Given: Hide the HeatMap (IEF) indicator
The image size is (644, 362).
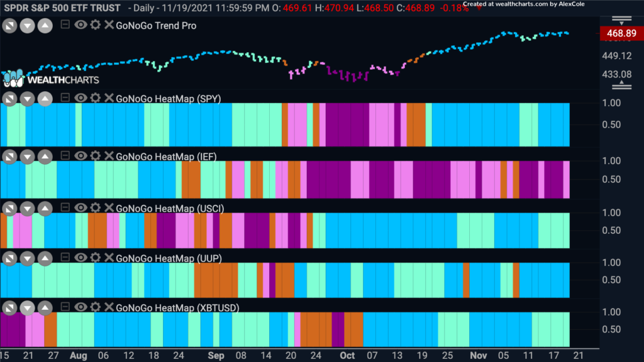Looking at the screenshot, I should pyautogui.click(x=80, y=156).
